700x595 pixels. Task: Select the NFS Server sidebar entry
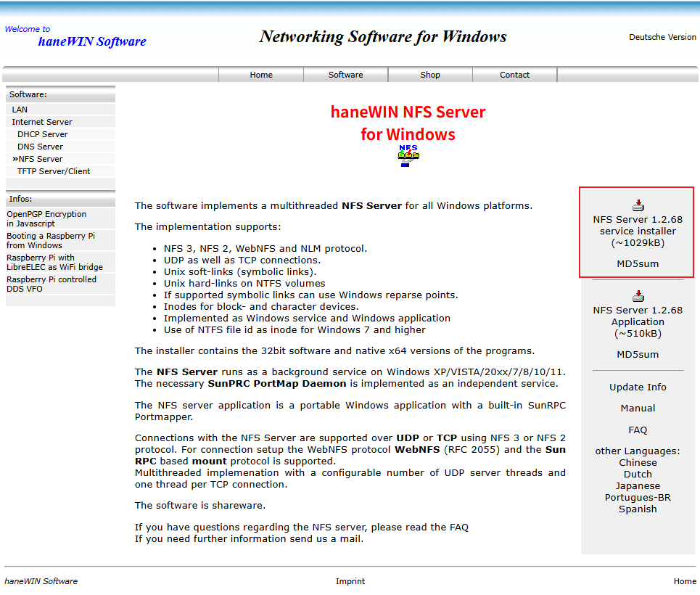pyautogui.click(x=60, y=159)
